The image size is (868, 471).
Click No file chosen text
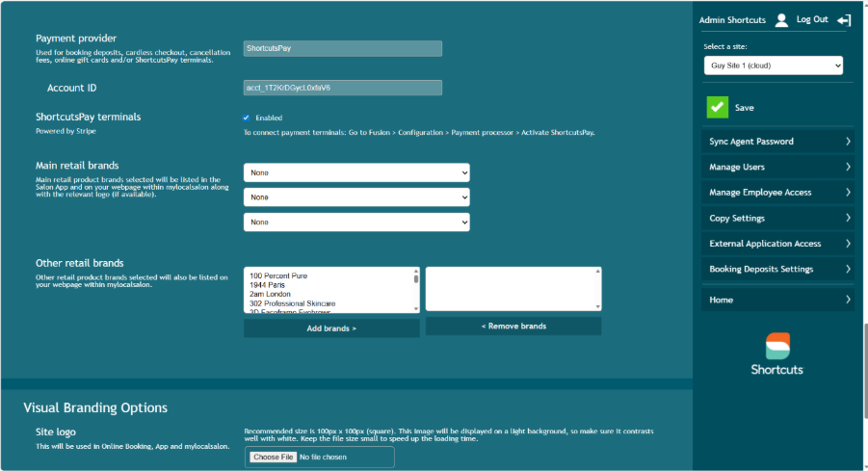point(323,458)
